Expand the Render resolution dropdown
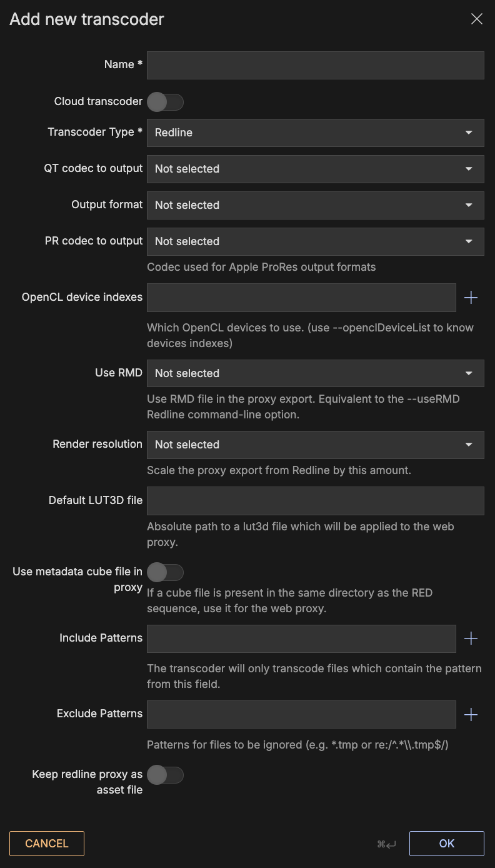Screen dimensions: 495x868 [x=315, y=445]
